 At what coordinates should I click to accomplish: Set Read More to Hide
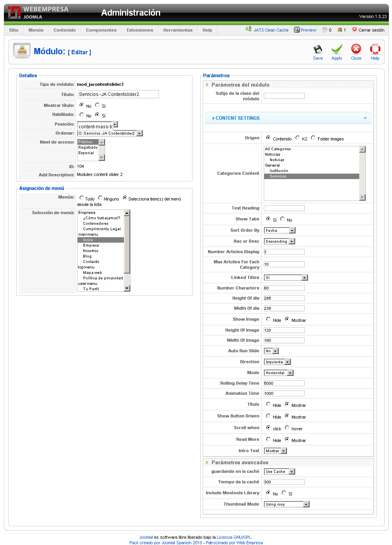point(268,439)
